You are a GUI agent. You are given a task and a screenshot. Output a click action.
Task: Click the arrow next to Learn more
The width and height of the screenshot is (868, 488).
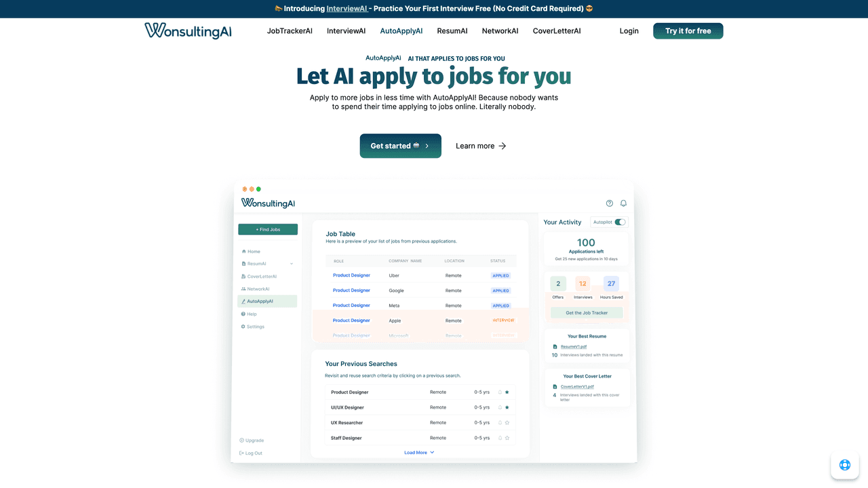pyautogui.click(x=502, y=146)
